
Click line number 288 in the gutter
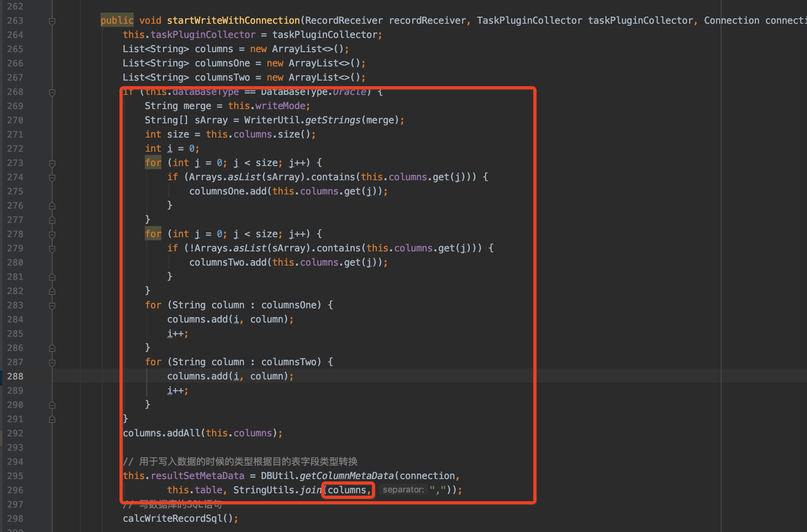click(x=15, y=376)
